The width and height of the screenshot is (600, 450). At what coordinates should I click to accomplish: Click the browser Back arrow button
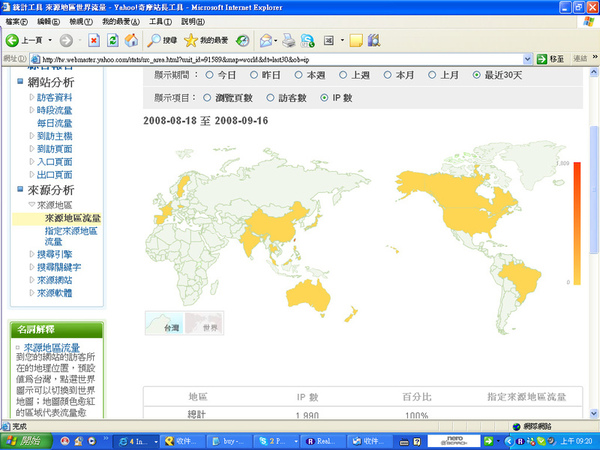(14, 40)
